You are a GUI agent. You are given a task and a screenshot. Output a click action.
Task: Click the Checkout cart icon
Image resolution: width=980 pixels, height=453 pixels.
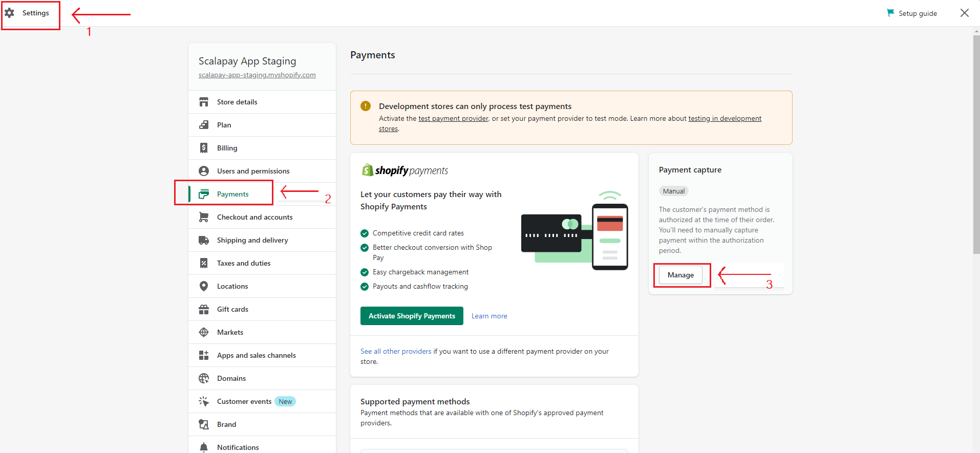204,217
